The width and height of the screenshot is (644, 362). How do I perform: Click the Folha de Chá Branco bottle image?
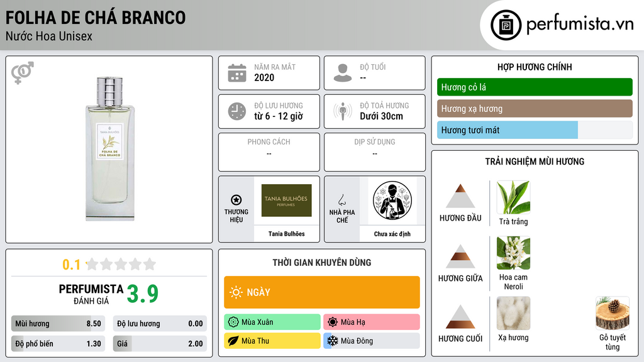(109, 148)
